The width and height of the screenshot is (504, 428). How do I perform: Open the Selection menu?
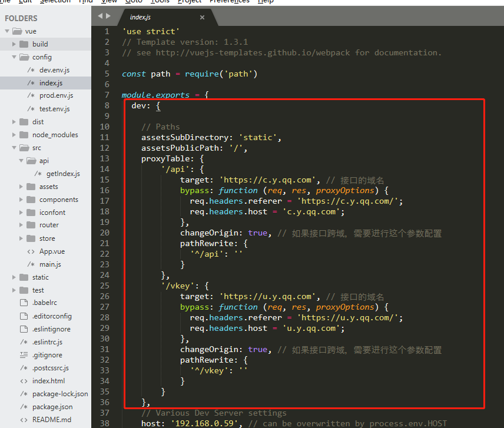click(x=55, y=1)
